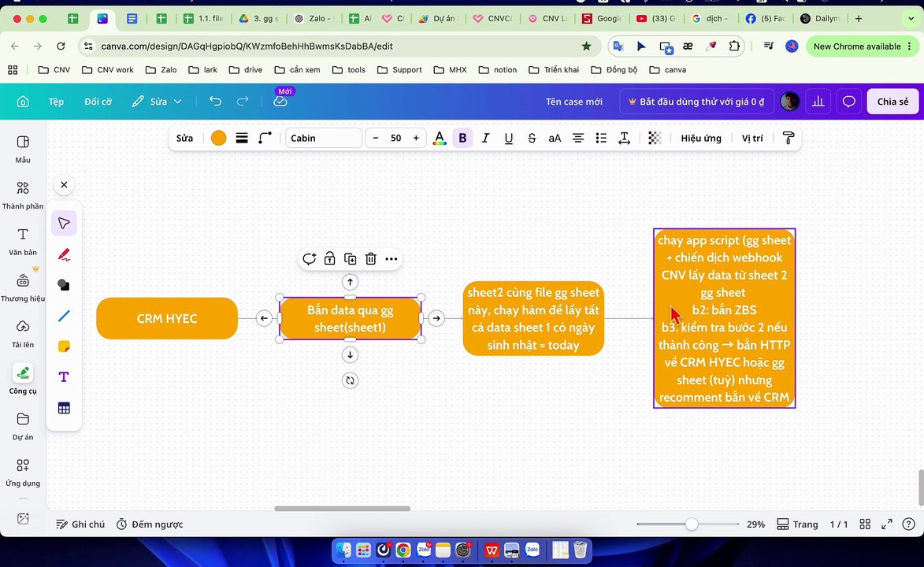
Task: Open the analytics bar chart icon
Action: 818,102
